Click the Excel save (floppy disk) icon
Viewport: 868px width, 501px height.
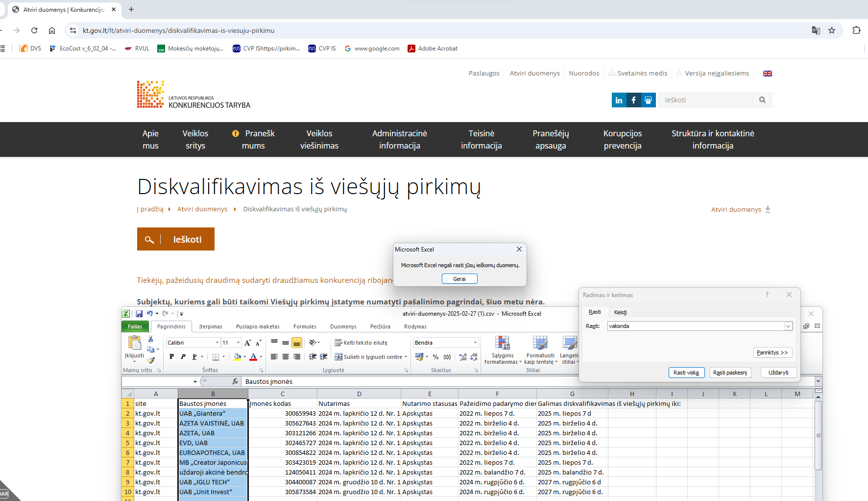tap(139, 314)
